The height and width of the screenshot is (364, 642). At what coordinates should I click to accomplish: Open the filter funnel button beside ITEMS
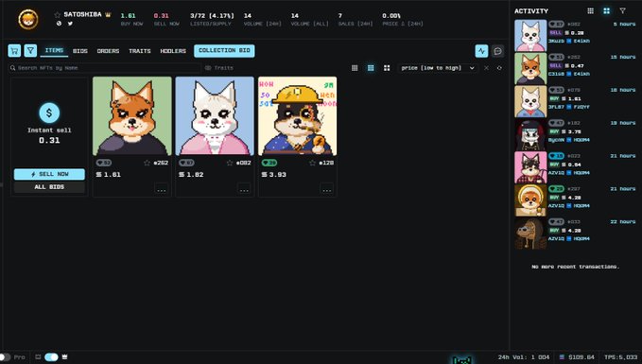30,51
